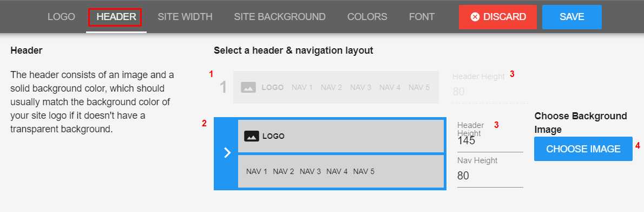644x212 pixels.
Task: Click the image icon in layout 1 preview
Action: [x=248, y=87]
